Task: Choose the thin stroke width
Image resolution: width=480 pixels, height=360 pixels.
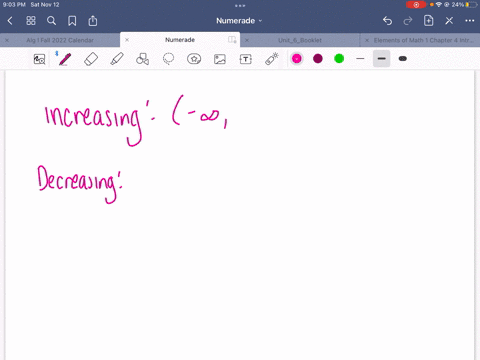Action: tap(360, 59)
